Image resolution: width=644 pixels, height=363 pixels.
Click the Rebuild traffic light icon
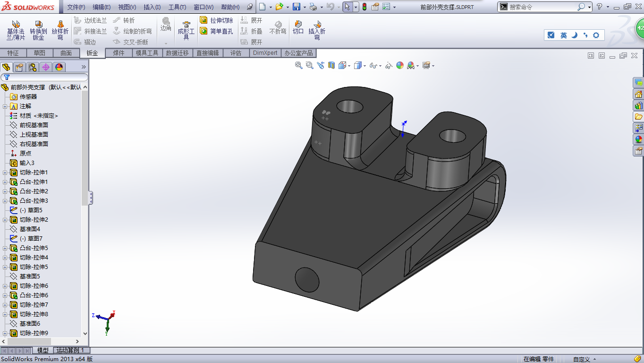(364, 7)
